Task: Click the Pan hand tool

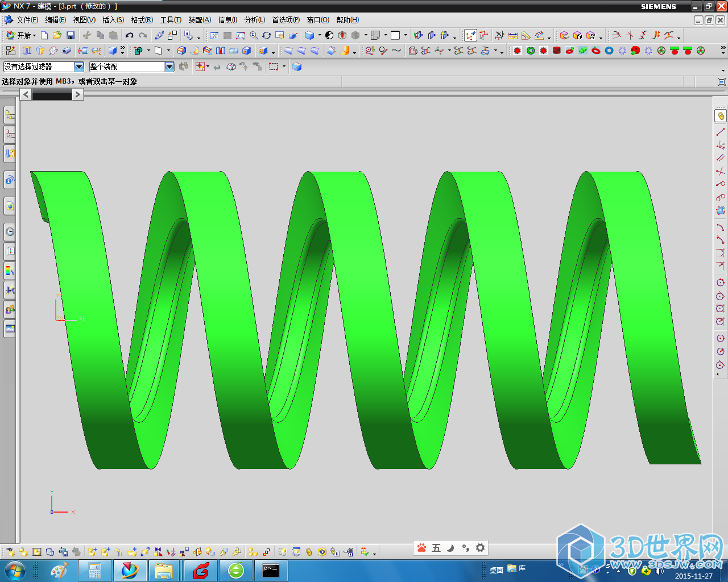Action: [x=280, y=35]
